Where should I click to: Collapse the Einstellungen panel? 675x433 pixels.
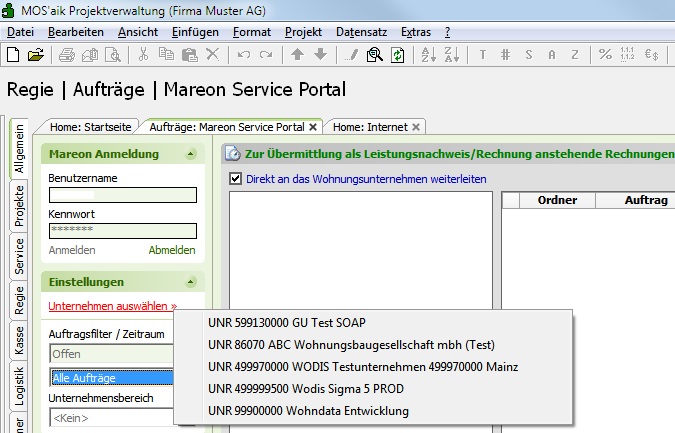click(190, 282)
